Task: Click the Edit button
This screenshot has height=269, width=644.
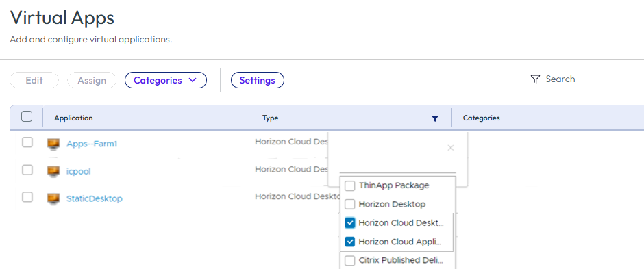Action: (x=34, y=80)
